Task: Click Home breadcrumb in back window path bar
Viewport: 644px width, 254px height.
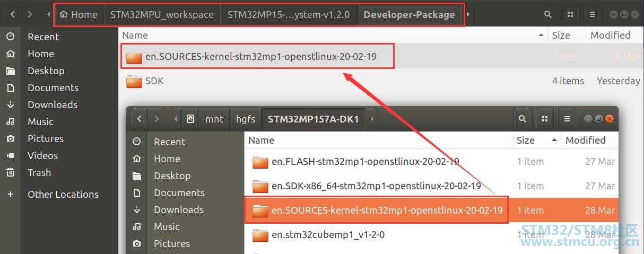Action: 79,14
